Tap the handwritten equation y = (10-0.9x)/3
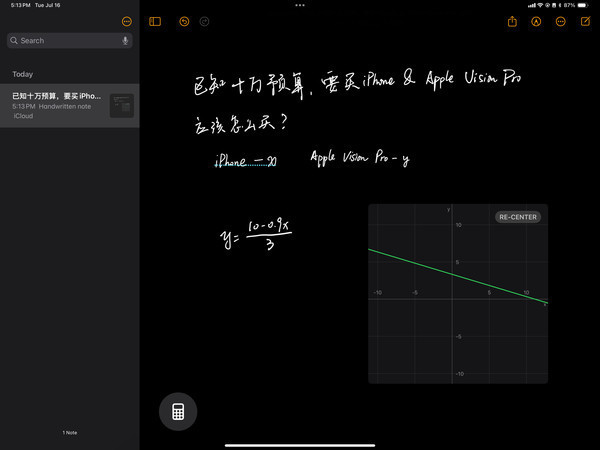Viewport: 600px width, 450px height. [256, 234]
